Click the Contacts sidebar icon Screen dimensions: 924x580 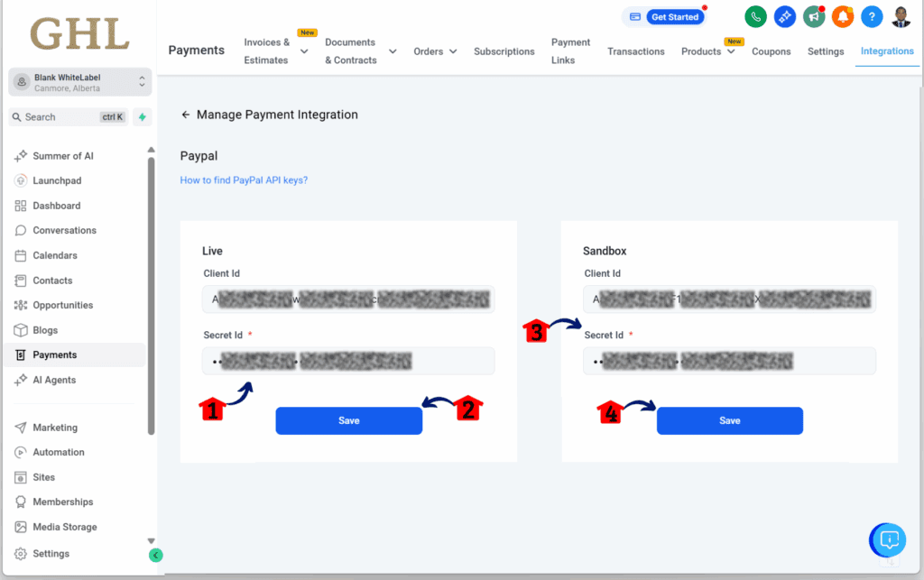21,281
